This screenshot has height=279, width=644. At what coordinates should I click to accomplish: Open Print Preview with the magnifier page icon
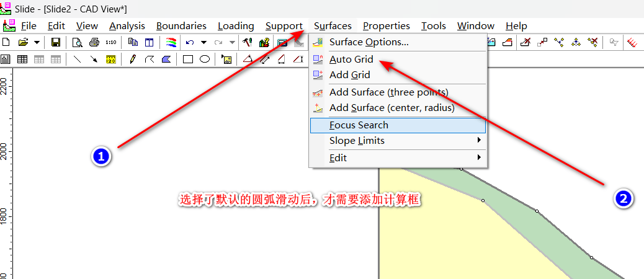pos(77,42)
